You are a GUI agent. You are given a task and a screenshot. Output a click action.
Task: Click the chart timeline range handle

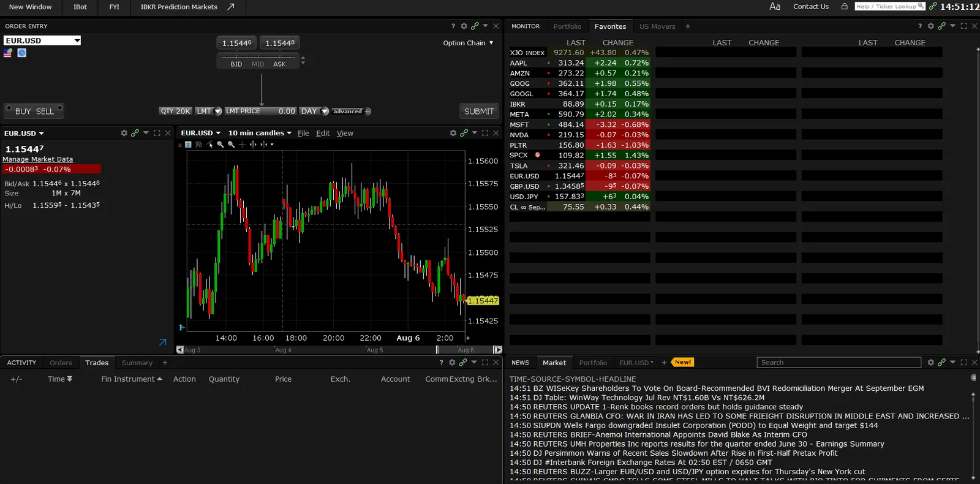(437, 350)
